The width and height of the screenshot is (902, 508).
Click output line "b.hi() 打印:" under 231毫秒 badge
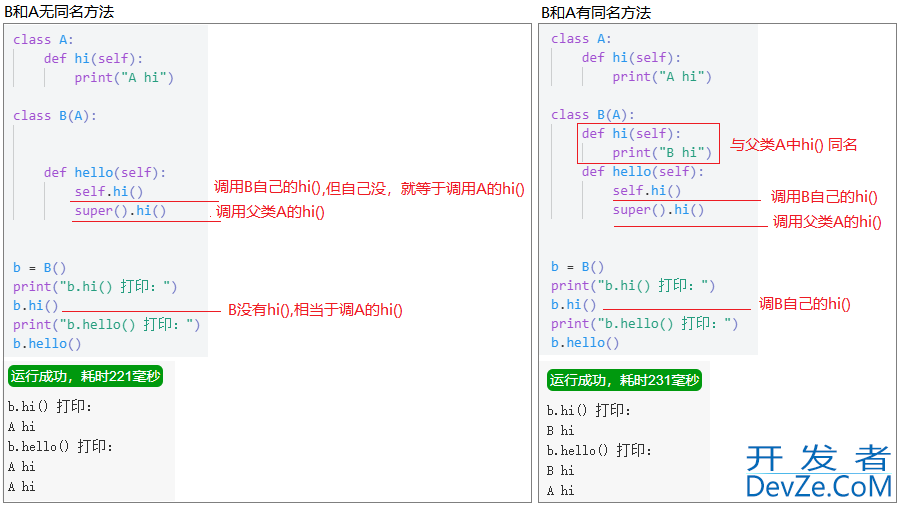pyautogui.click(x=588, y=410)
